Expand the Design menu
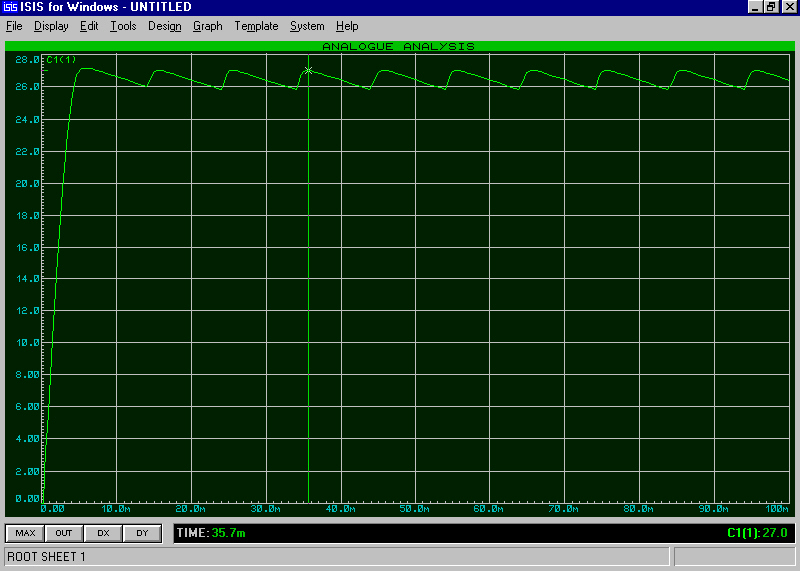 pyautogui.click(x=164, y=26)
